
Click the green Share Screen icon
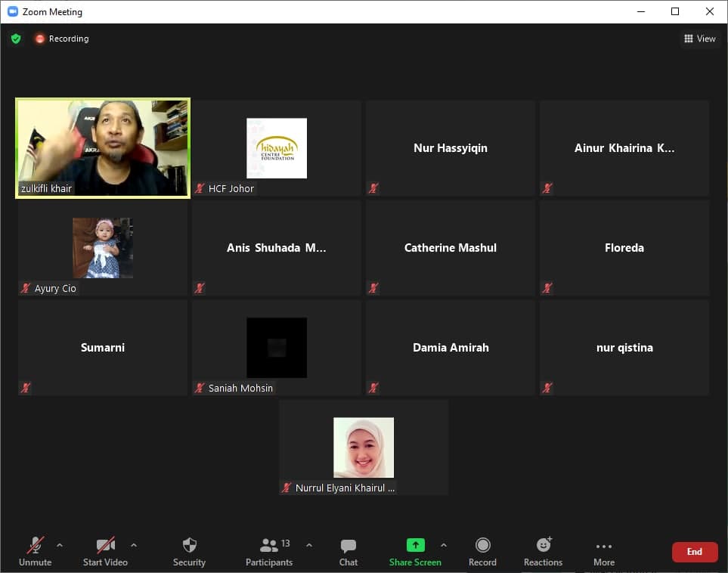click(x=415, y=545)
